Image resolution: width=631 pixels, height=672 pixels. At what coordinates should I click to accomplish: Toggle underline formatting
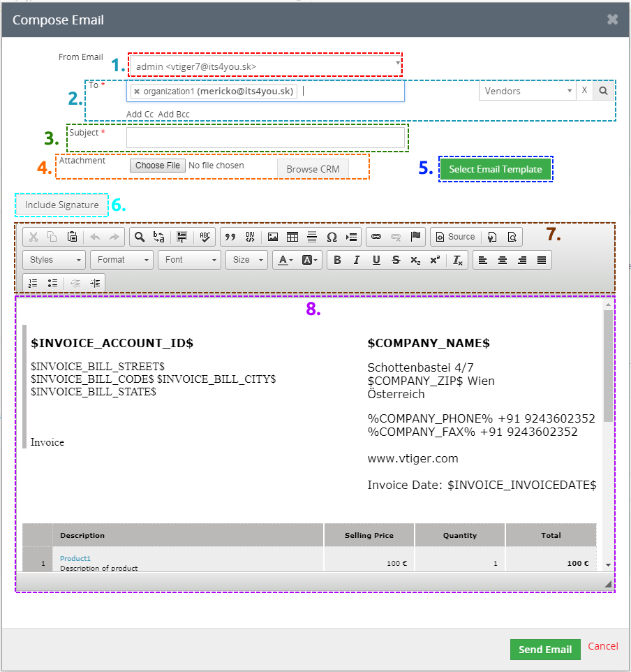click(376, 260)
